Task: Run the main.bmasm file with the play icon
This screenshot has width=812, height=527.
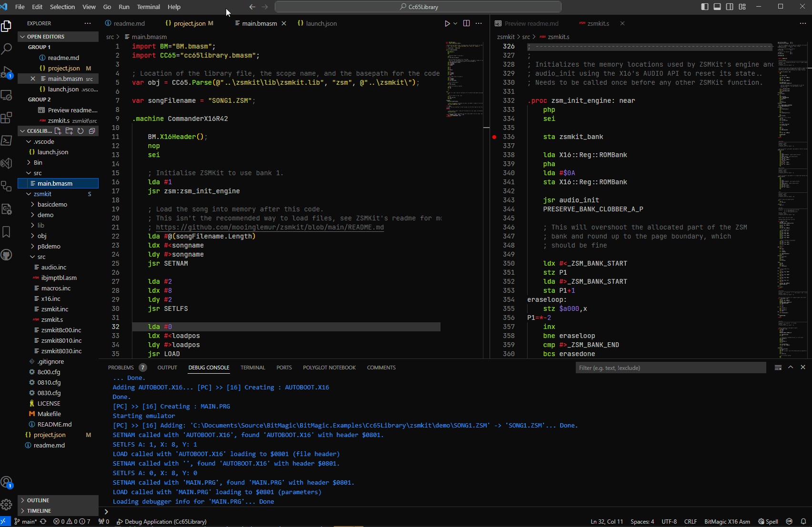Action: pyautogui.click(x=447, y=23)
